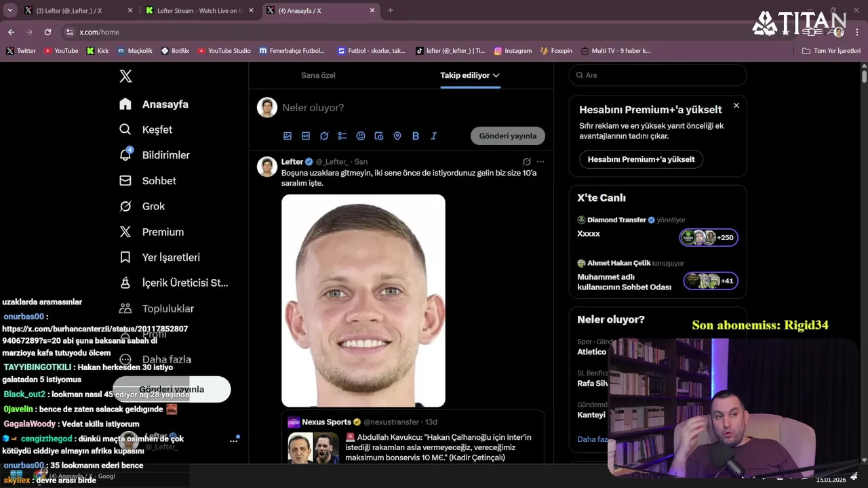Open Fenerbahçe Futbol bookmark
The height and width of the screenshot is (488, 868).
292,51
